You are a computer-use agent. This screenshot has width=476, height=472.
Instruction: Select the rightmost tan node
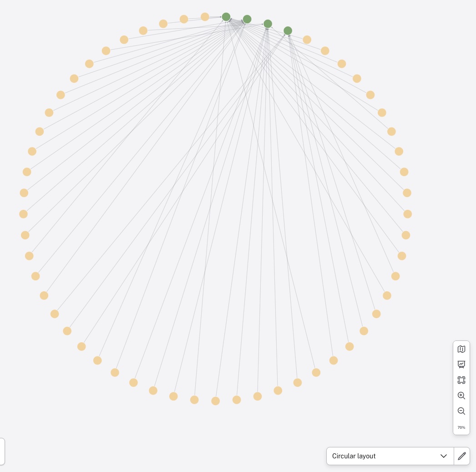(x=408, y=214)
